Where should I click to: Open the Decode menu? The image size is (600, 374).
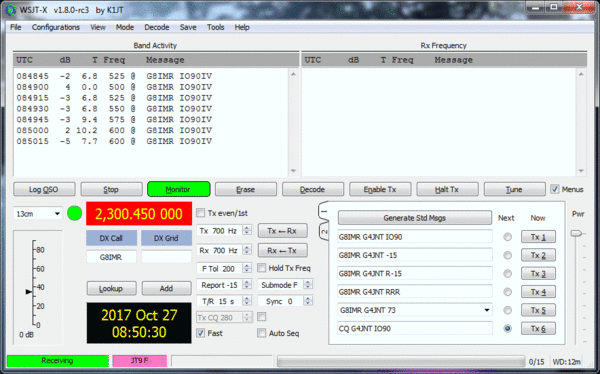click(x=157, y=27)
